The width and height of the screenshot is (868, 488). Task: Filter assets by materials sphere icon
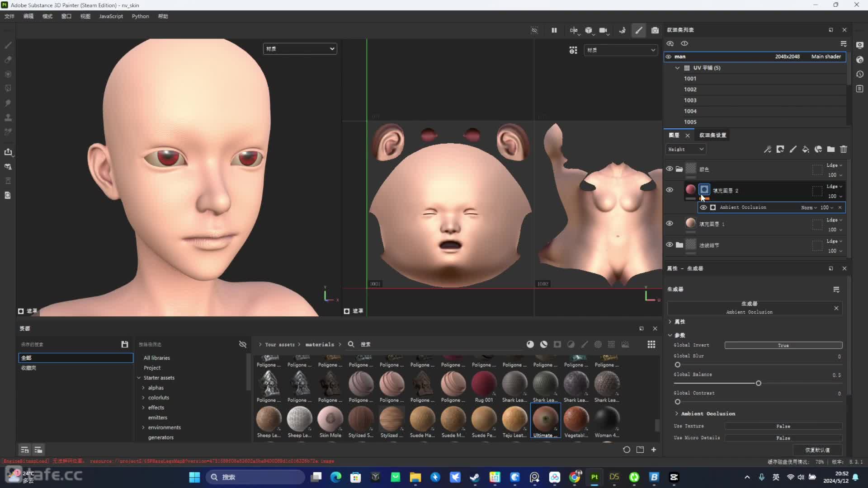click(530, 344)
